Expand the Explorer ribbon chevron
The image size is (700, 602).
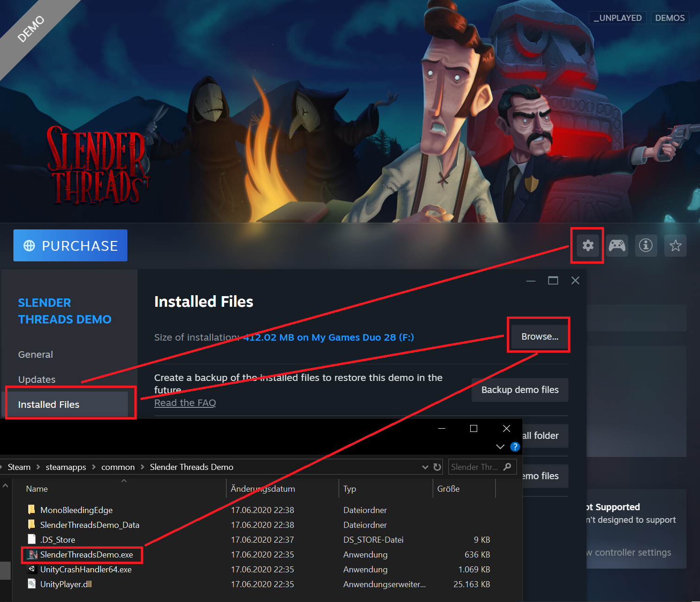click(x=500, y=447)
